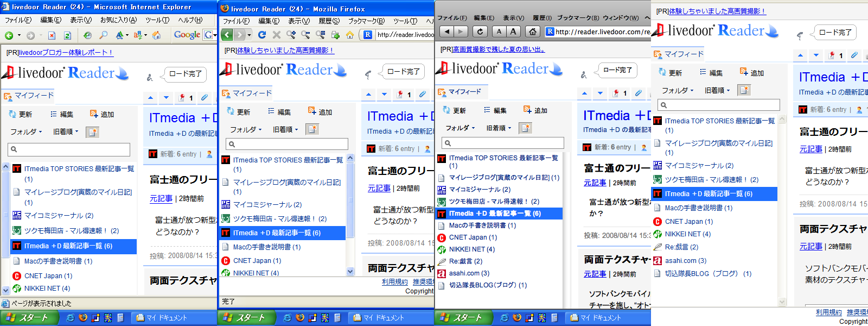Open the 旧着順 sort dropdown in Internet Explorer window
The width and height of the screenshot is (868, 326).
66,131
